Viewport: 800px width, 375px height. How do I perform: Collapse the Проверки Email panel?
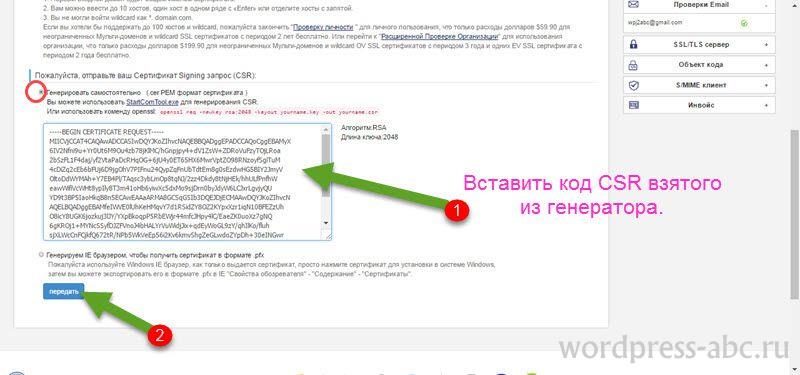766,5
